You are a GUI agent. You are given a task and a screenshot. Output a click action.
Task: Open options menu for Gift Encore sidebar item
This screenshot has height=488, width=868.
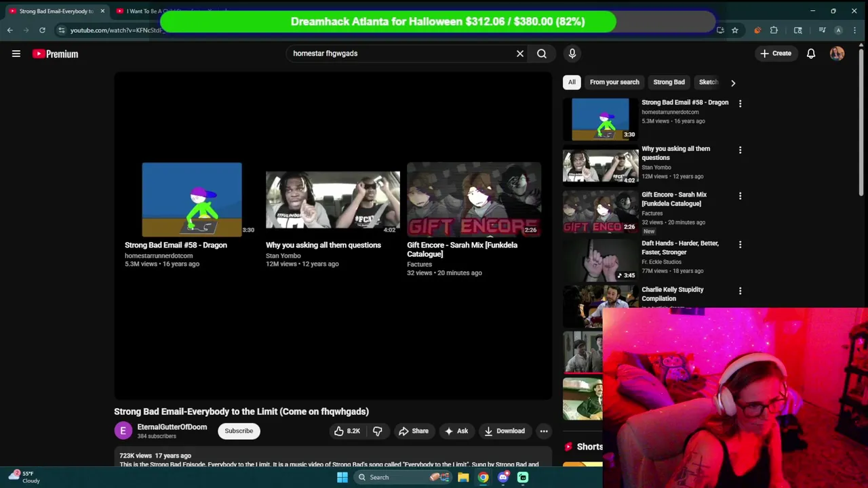(x=740, y=196)
